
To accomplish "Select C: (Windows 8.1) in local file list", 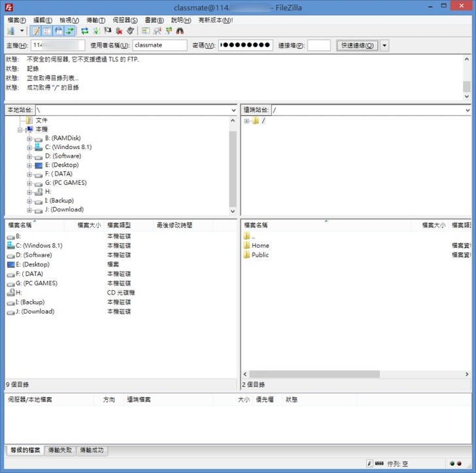I will coord(39,246).
